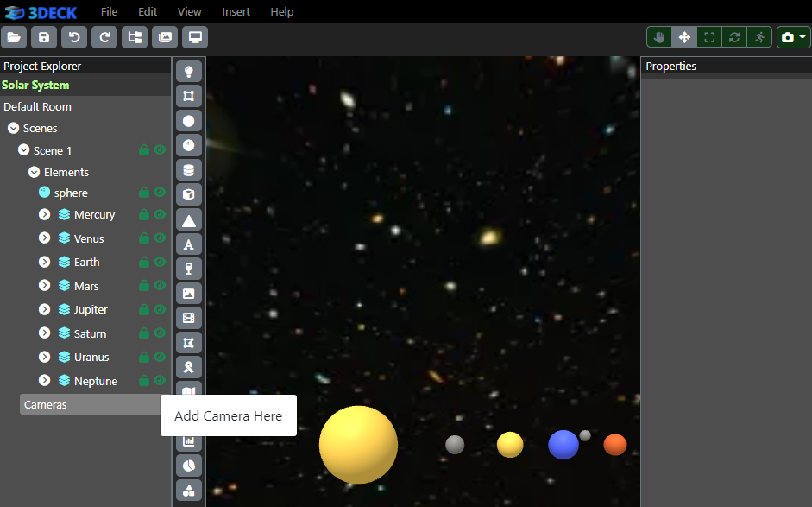Image resolution: width=812 pixels, height=507 pixels.
Task: Collapse the Scenes tree node
Action: tap(13, 128)
